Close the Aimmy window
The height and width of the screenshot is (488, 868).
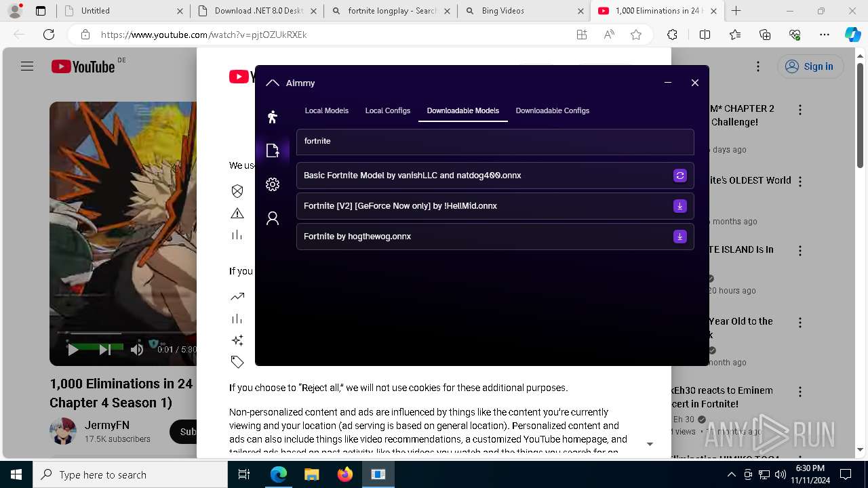(695, 83)
